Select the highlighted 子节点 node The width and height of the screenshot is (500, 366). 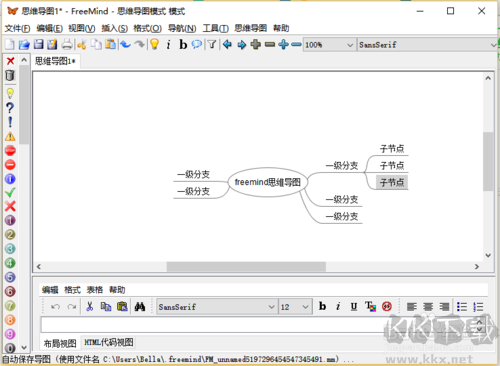[392, 182]
